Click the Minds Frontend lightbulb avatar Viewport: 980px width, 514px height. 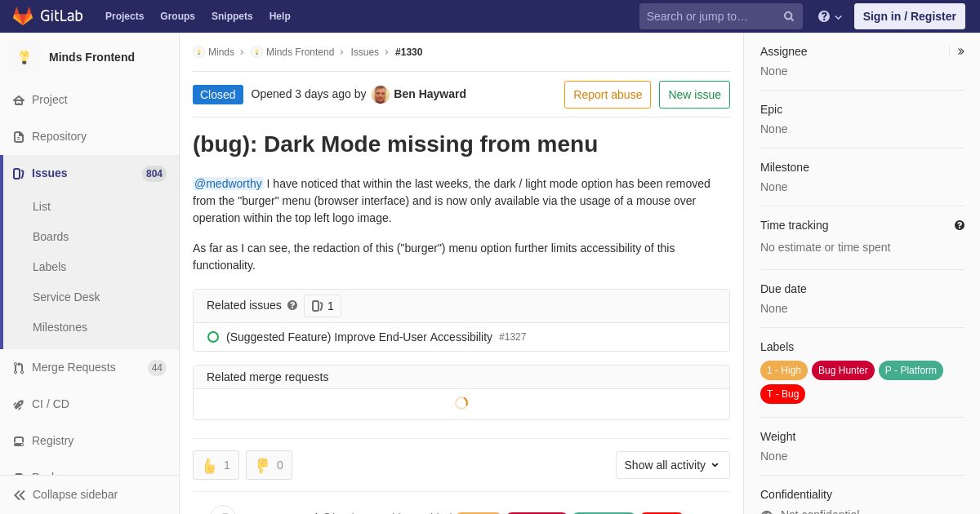pyautogui.click(x=24, y=57)
